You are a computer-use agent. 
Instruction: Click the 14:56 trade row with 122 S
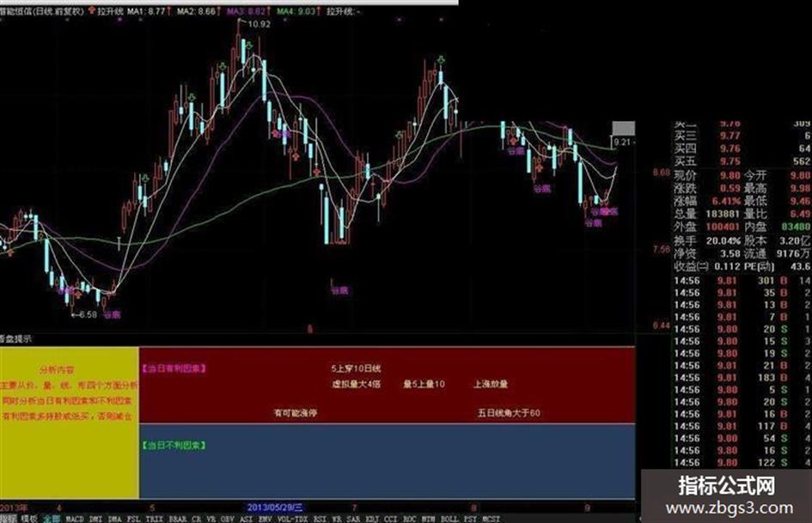pos(742,462)
